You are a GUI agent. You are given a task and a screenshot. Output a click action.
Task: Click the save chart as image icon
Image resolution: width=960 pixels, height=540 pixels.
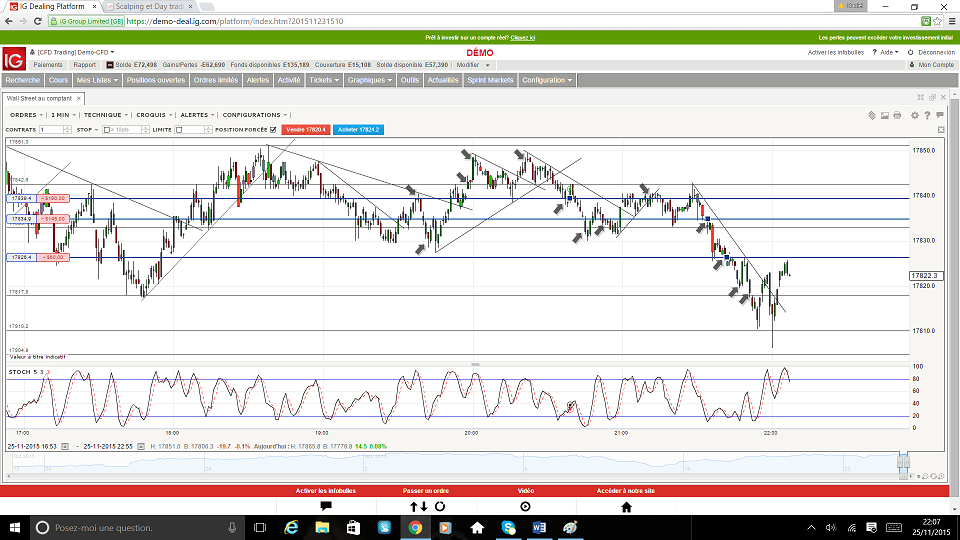[884, 115]
